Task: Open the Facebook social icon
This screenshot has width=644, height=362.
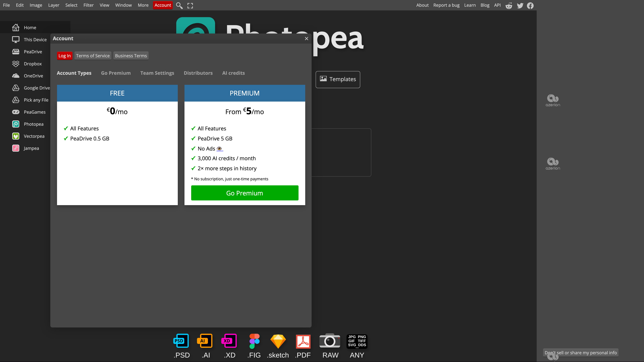Action: [530, 6]
